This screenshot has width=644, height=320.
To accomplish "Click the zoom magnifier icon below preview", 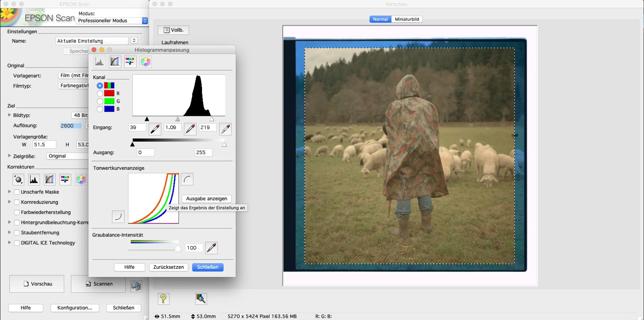I will [x=201, y=299].
